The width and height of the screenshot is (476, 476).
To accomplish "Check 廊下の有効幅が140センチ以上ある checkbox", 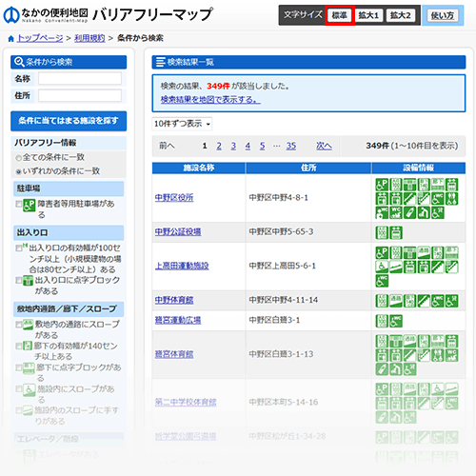I will click(19, 346).
